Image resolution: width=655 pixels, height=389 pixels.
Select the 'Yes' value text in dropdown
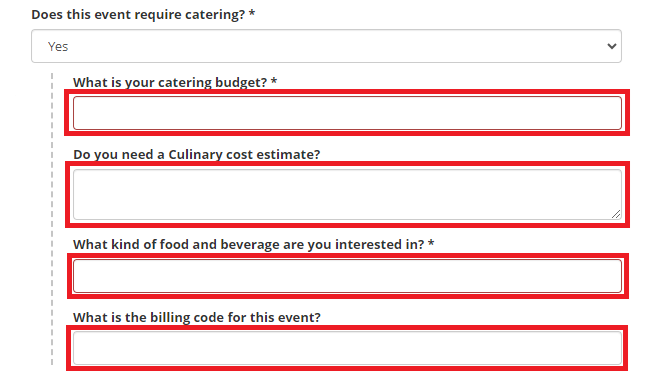(x=58, y=46)
